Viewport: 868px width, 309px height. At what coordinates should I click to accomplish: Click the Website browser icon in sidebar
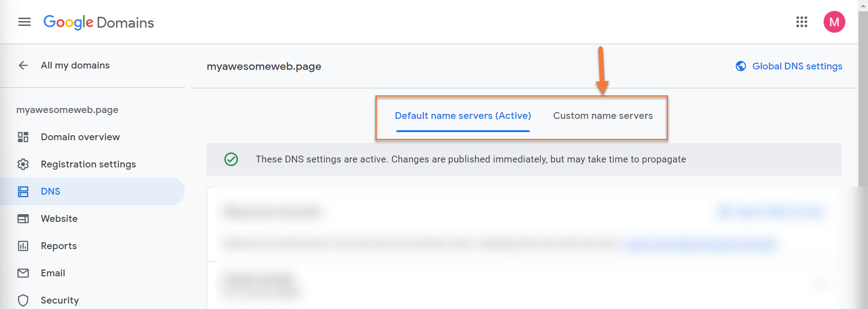point(23,219)
